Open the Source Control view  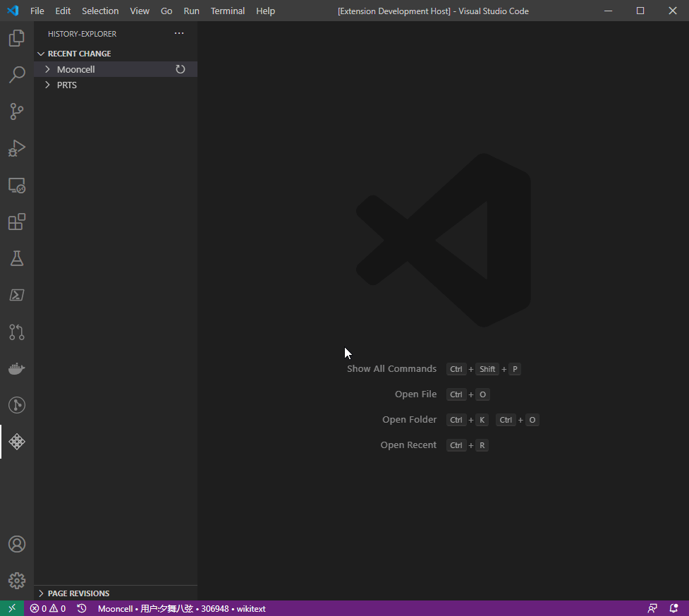pyautogui.click(x=17, y=111)
